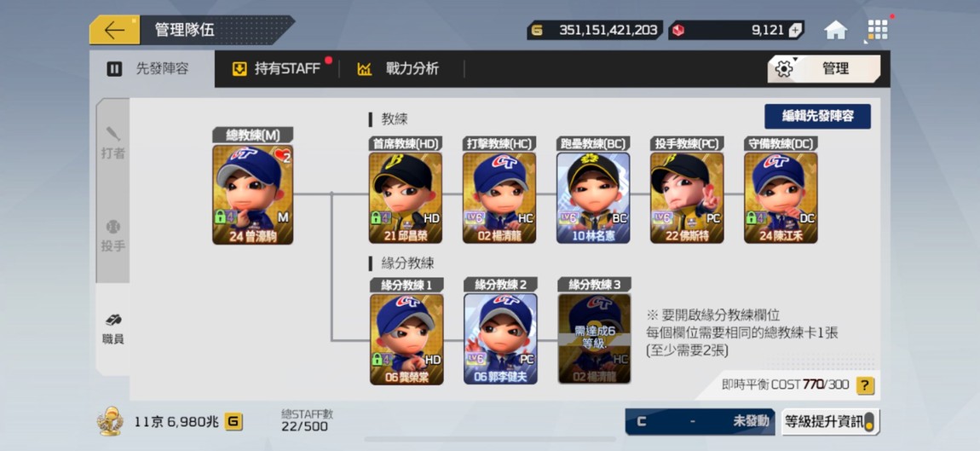
Task: Select locked 緣分教練 3 slot
Action: [594, 338]
